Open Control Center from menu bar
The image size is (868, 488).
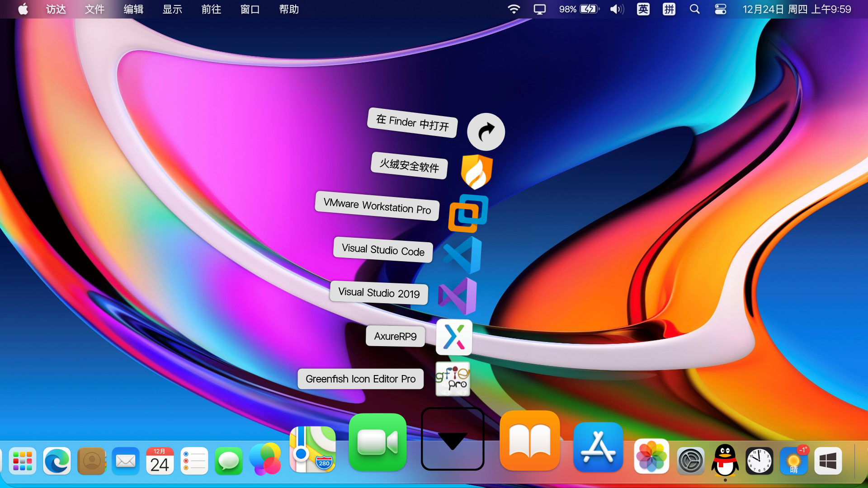tap(721, 9)
